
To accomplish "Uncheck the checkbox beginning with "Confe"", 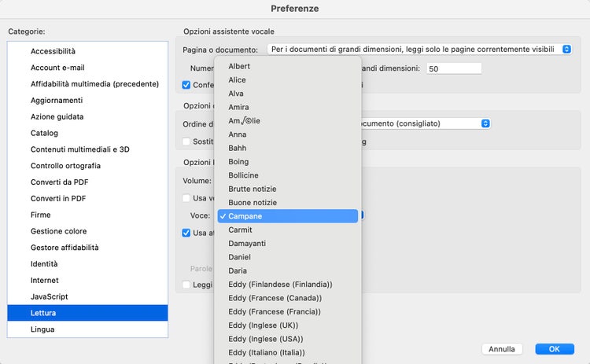I will pyautogui.click(x=186, y=85).
